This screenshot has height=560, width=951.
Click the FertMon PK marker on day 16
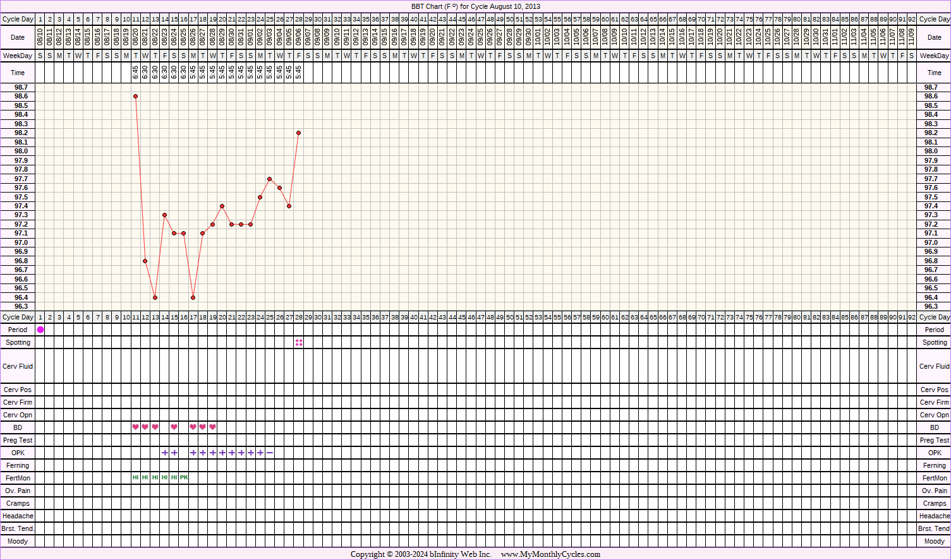coord(184,478)
